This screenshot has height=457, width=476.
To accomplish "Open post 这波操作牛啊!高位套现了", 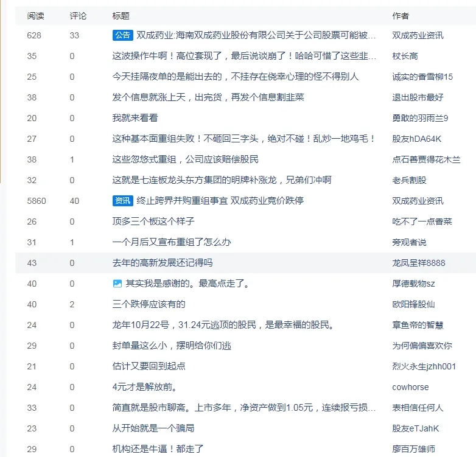I will [244, 56].
